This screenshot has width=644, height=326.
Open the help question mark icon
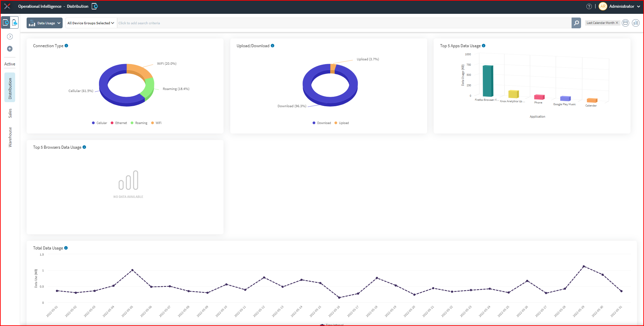(x=589, y=6)
